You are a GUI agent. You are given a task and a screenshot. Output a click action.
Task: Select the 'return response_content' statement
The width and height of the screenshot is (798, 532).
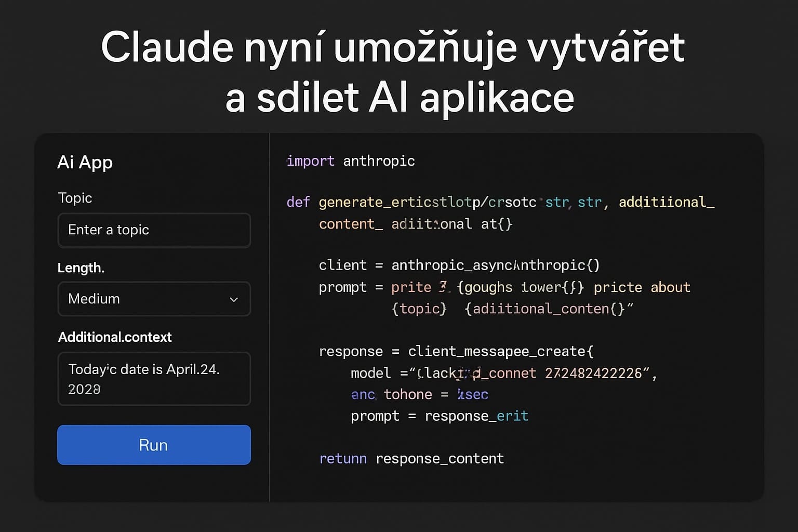pyautogui.click(x=411, y=458)
